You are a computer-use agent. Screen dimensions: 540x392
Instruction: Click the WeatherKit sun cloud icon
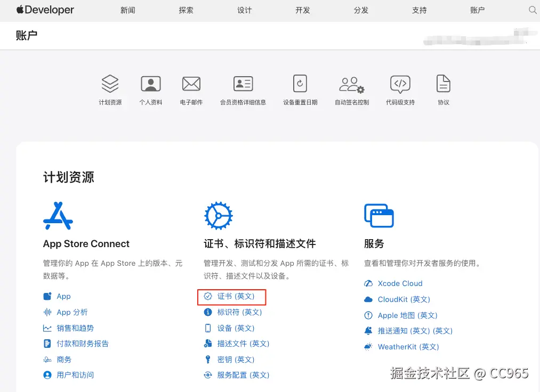click(368, 347)
